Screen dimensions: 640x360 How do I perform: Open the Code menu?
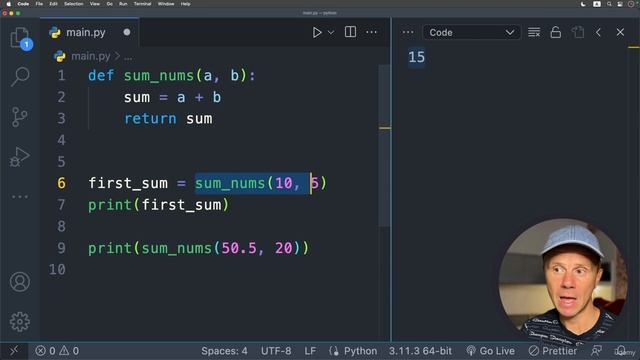tap(23, 4)
